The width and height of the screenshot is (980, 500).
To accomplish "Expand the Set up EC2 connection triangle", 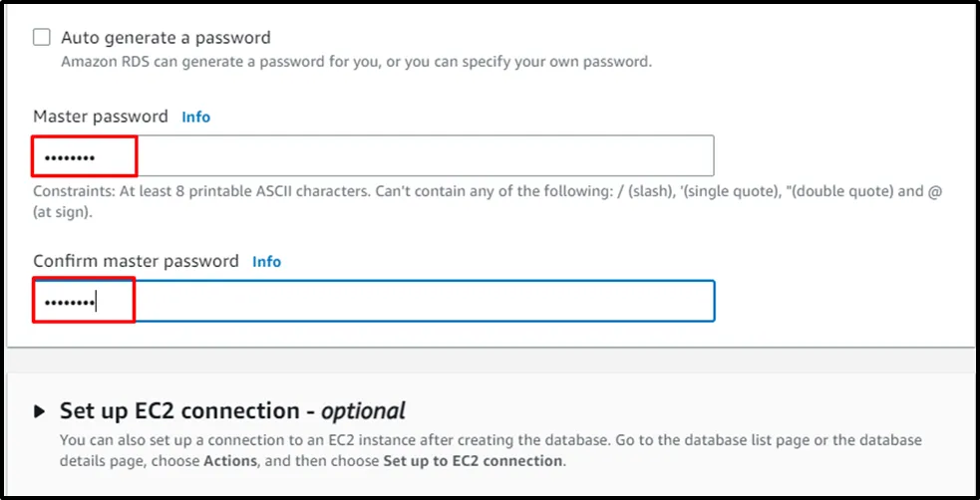I will pyautogui.click(x=40, y=410).
